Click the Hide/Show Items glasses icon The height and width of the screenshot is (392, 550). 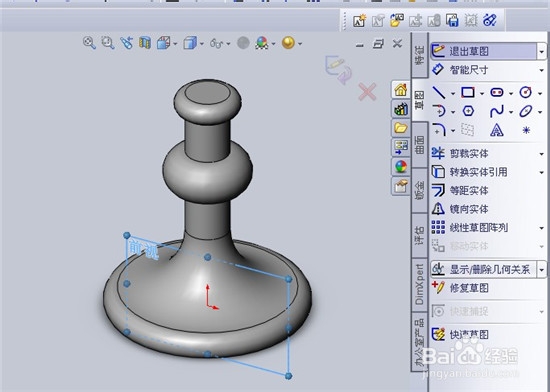point(216,43)
